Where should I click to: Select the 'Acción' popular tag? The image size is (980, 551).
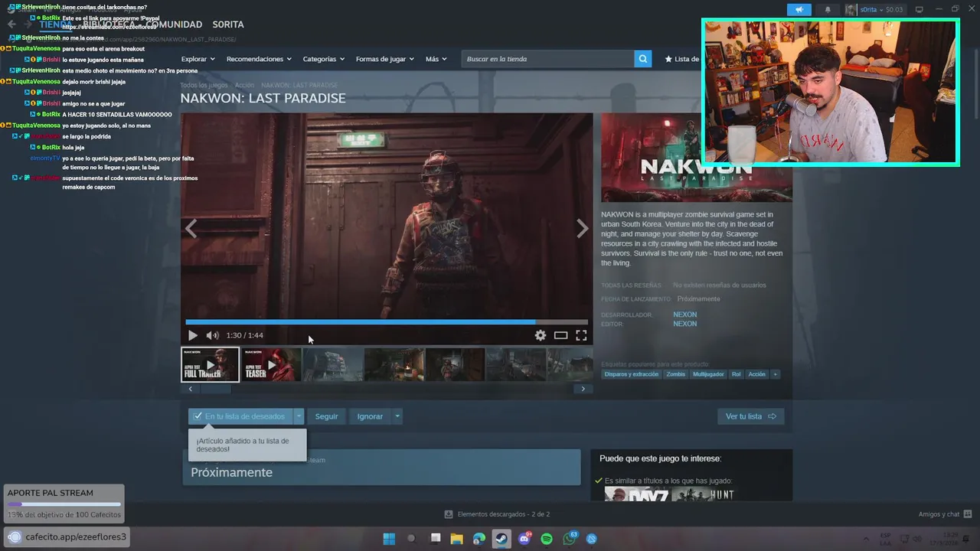[756, 374]
